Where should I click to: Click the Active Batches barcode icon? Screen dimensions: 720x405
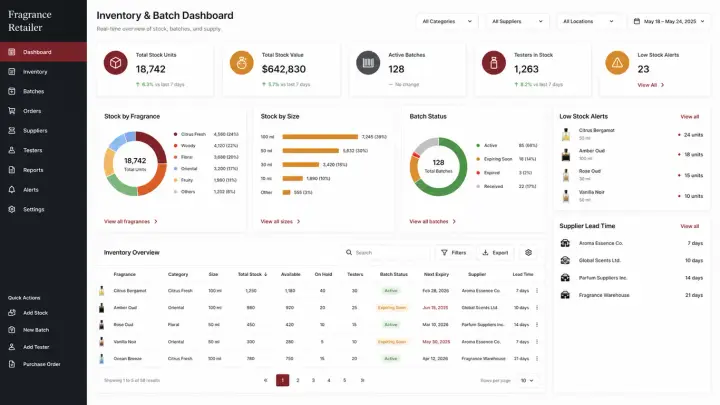click(x=368, y=63)
